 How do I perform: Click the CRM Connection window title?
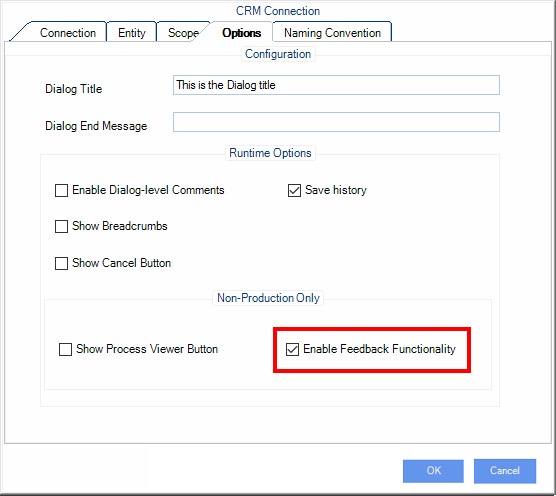tap(278, 11)
